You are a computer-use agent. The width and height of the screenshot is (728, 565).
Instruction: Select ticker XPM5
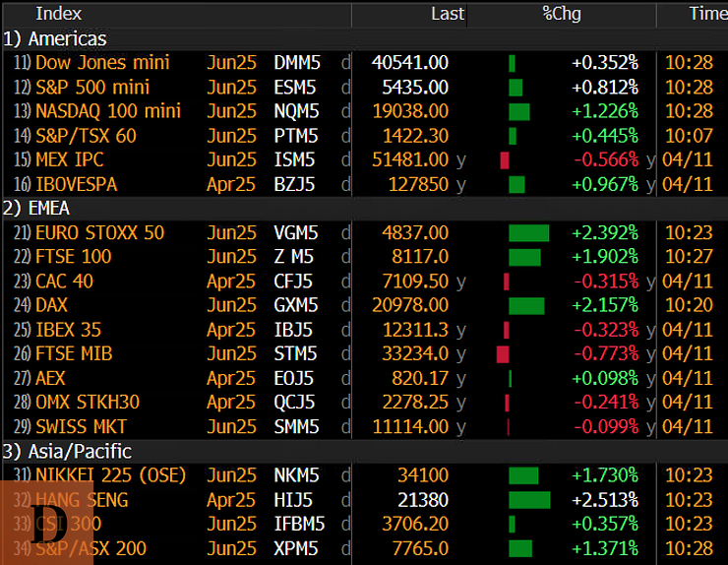pyautogui.click(x=296, y=548)
